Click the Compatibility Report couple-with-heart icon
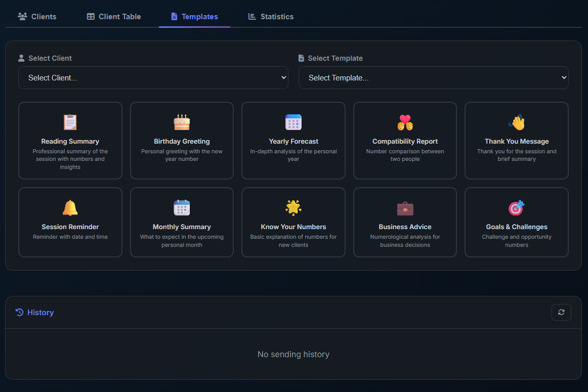588x392 pixels. [x=405, y=122]
